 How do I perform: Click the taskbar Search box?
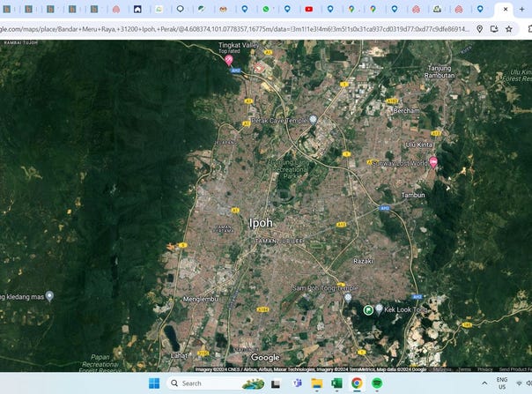(x=216, y=383)
